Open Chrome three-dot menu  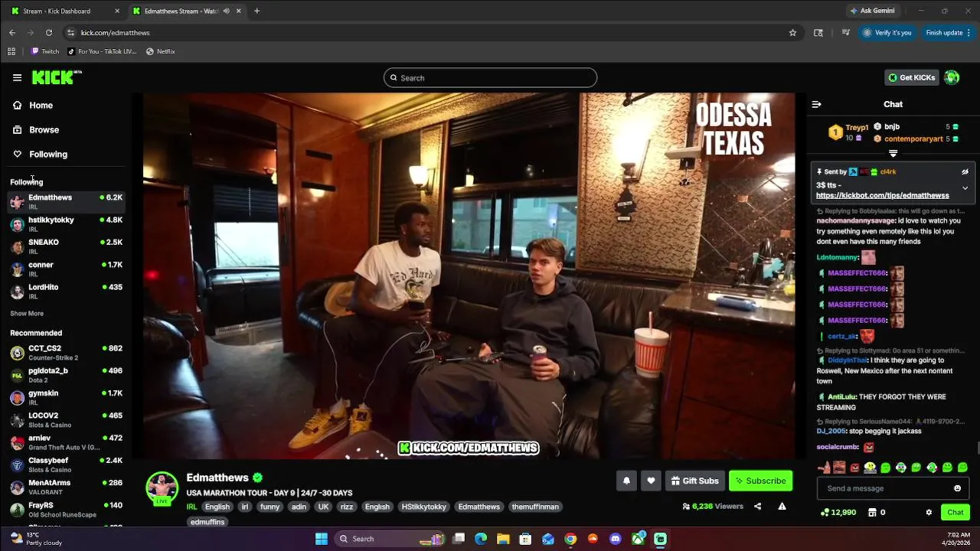[x=969, y=33]
